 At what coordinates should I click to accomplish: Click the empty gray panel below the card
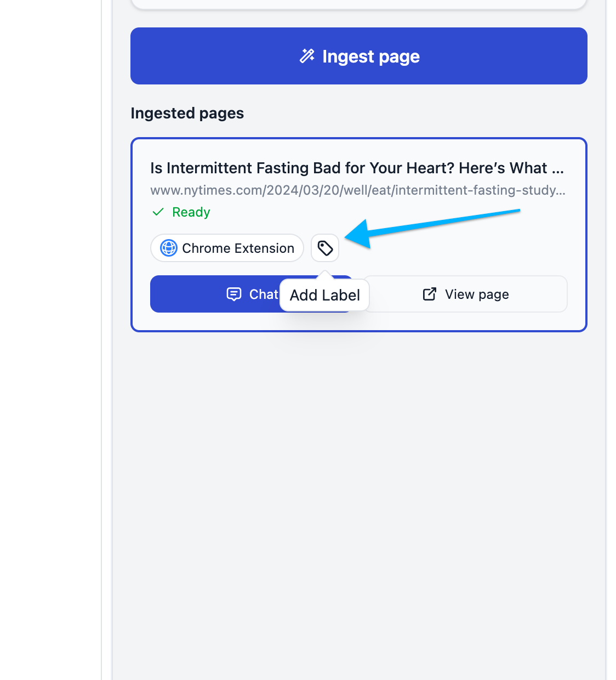pos(358,494)
